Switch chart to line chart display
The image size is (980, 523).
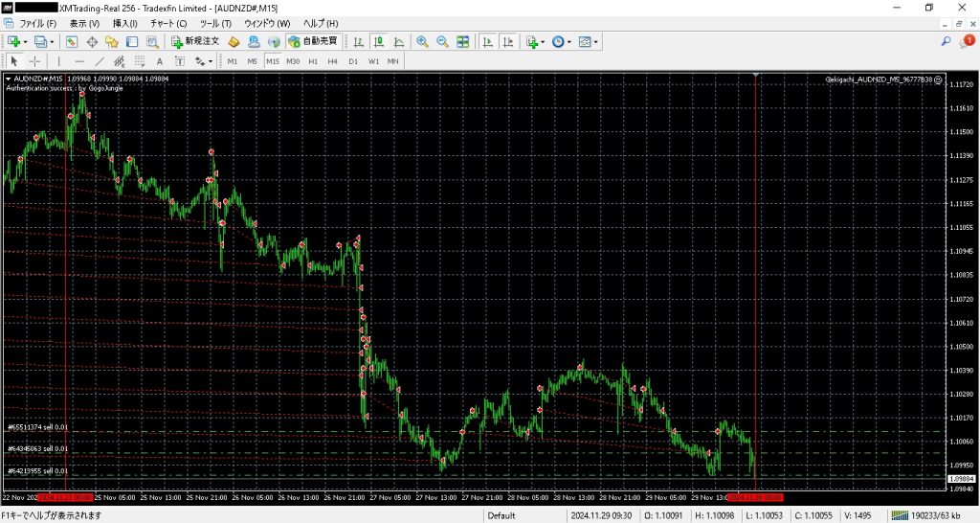tap(399, 41)
